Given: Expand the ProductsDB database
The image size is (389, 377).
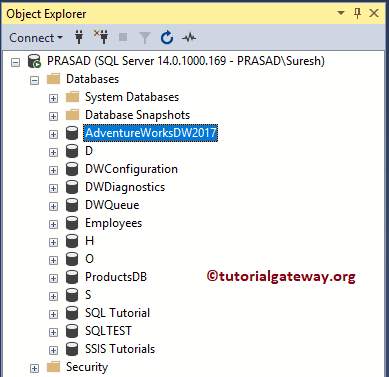Looking at the screenshot, I should (x=53, y=278).
